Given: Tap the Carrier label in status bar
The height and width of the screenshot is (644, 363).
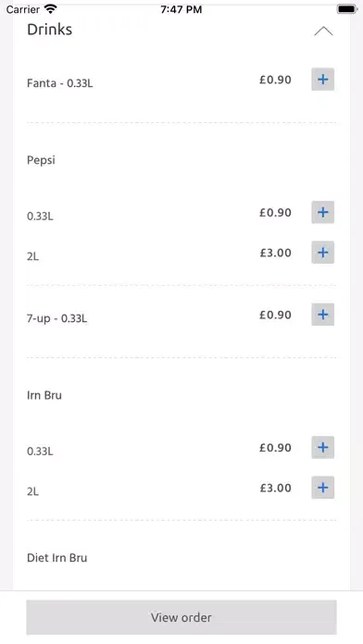Looking at the screenshot, I should [x=22, y=9].
